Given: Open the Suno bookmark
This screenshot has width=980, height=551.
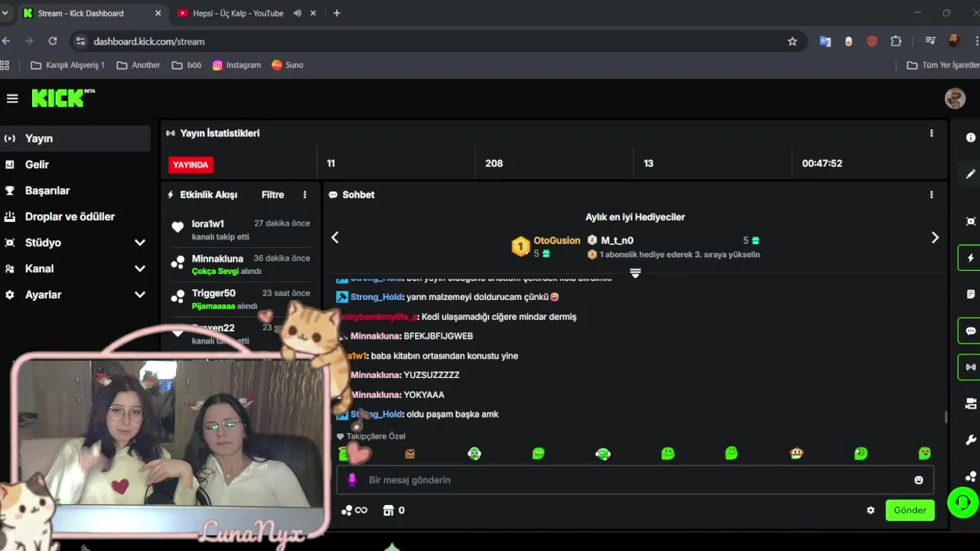Looking at the screenshot, I should tap(288, 65).
